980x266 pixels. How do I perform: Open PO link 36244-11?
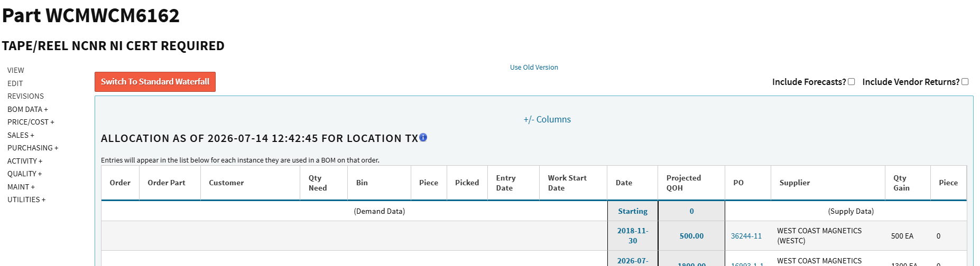point(746,236)
